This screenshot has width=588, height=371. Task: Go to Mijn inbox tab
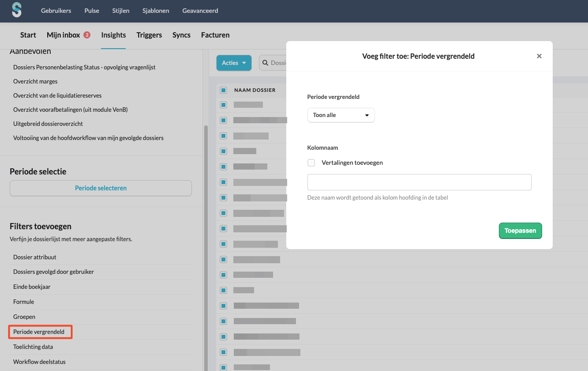(64, 35)
